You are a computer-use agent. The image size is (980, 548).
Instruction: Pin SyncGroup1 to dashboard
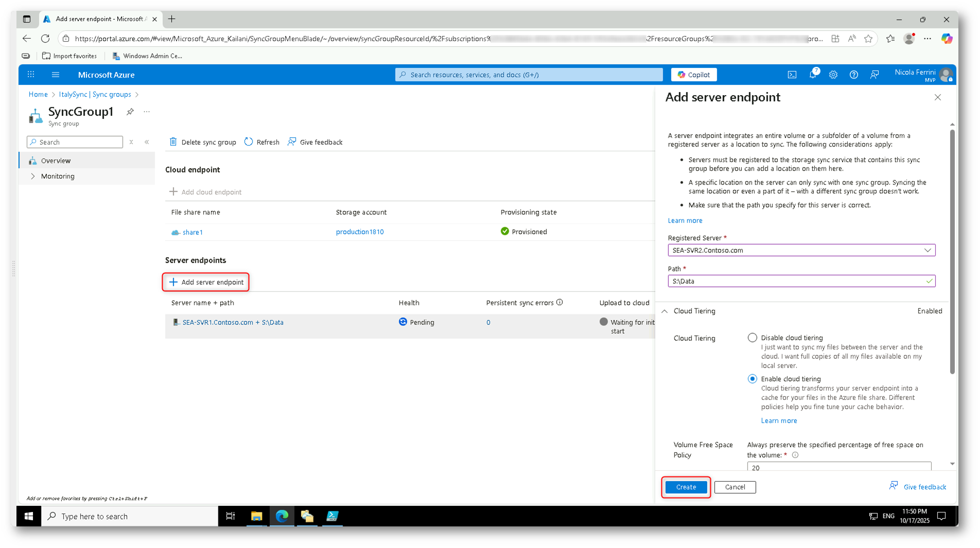(130, 112)
